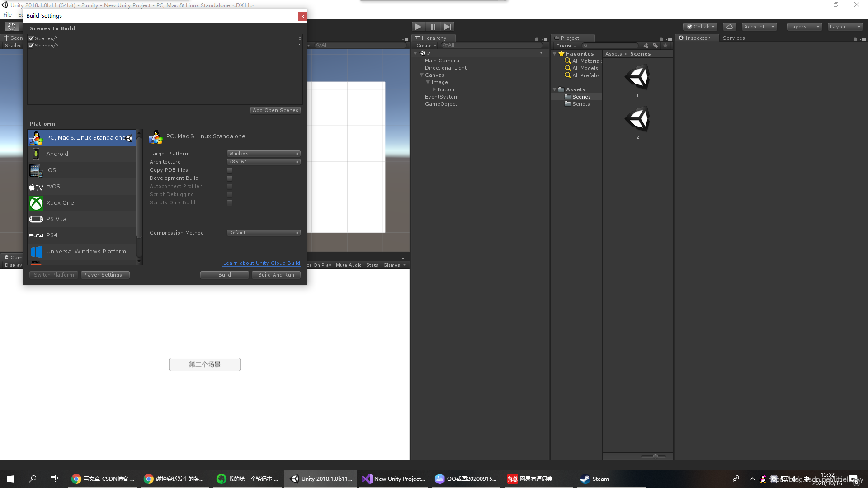Open Learn about Unity Cloud Build link
This screenshot has width=868, height=488.
tap(262, 263)
